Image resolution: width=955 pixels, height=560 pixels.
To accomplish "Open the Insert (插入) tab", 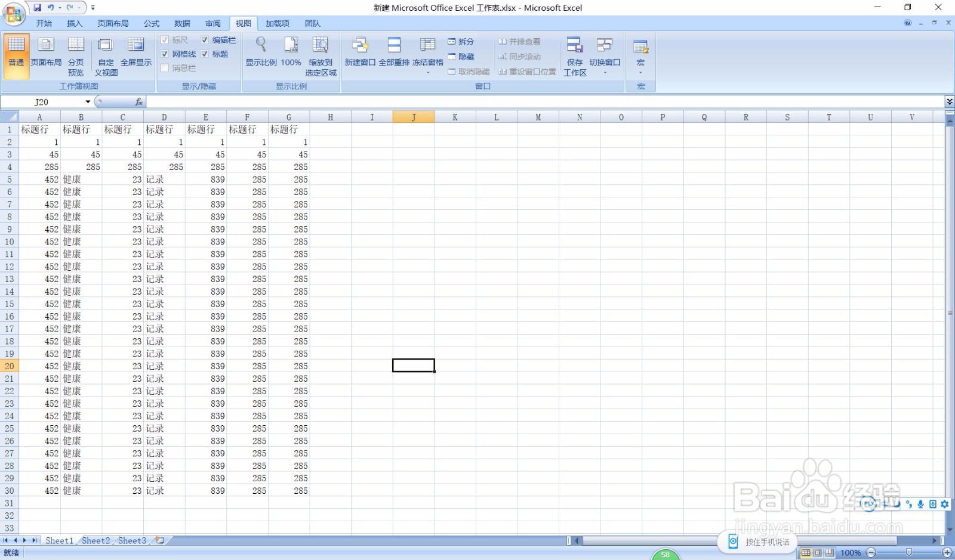I will tap(75, 23).
